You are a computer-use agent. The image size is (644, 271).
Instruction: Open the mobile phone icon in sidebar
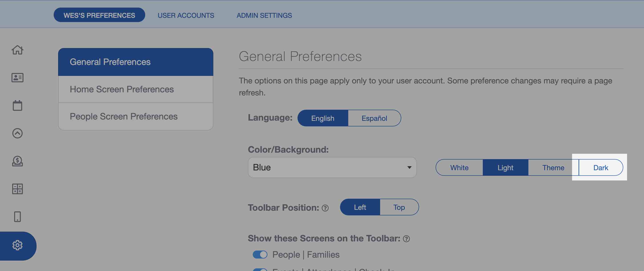18,216
